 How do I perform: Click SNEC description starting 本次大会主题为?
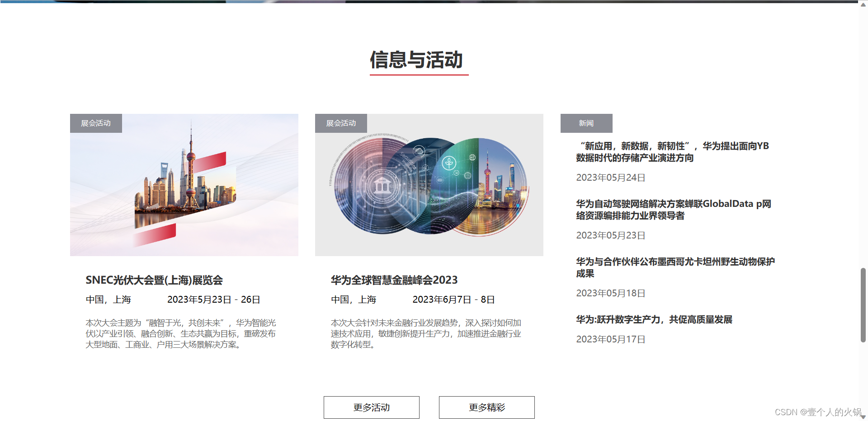point(181,334)
